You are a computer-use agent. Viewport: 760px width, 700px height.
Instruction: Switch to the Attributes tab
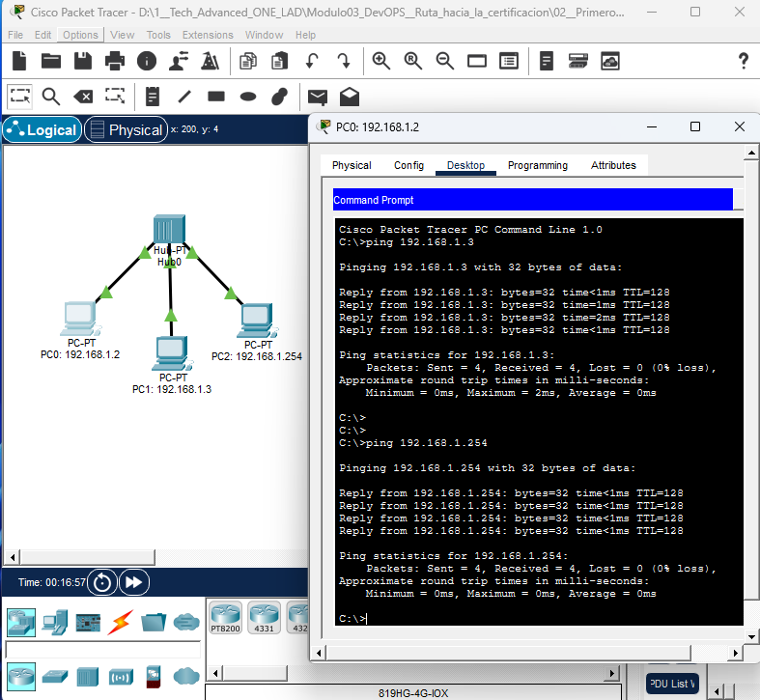(613, 165)
